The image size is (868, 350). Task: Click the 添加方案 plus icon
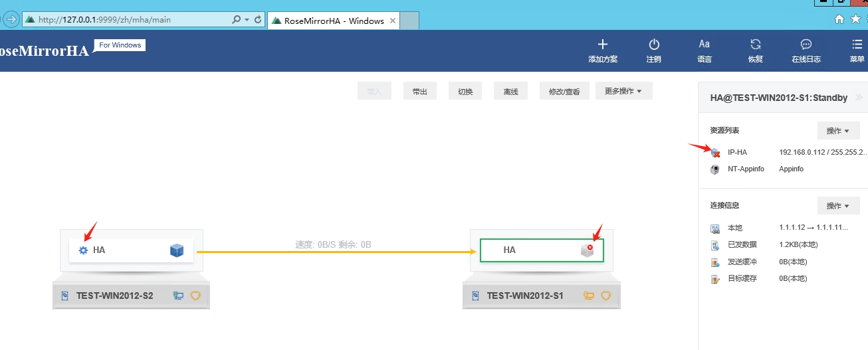pyautogui.click(x=603, y=44)
